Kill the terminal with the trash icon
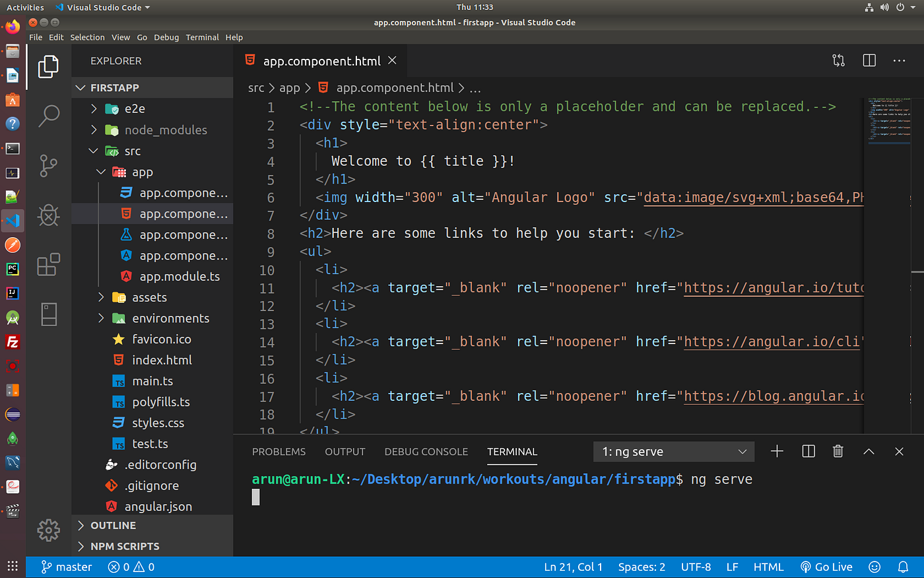The width and height of the screenshot is (924, 578). pyautogui.click(x=838, y=451)
